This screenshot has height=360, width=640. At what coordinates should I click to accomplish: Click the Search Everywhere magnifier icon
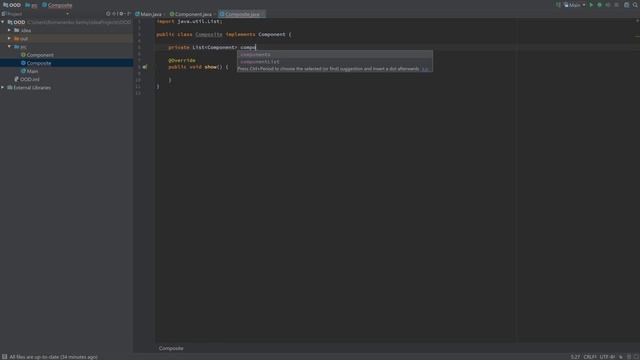[635, 5]
